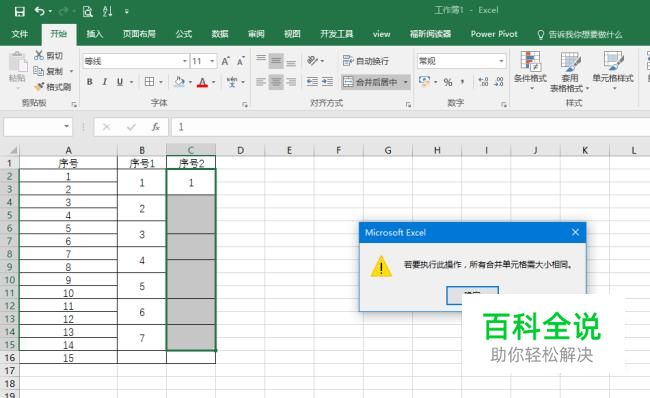The width and height of the screenshot is (650, 398).
Task: Open Cell Styles (单元格样式)
Action: tap(613, 70)
